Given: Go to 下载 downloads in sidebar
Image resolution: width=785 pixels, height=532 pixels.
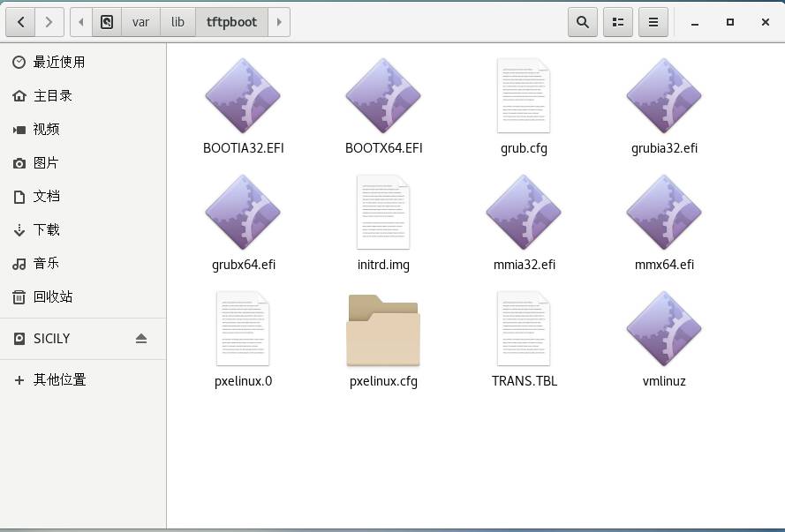Looking at the screenshot, I should pyautogui.click(x=47, y=229).
